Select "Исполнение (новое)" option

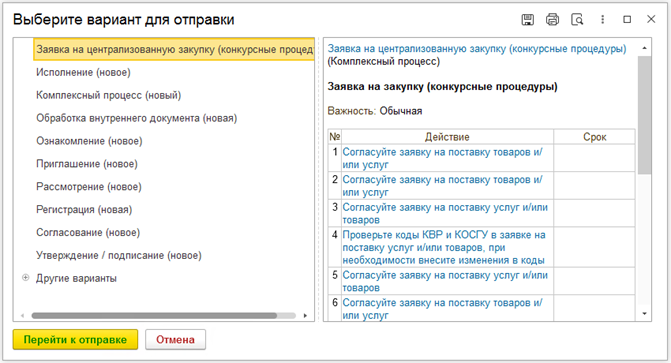tap(83, 72)
